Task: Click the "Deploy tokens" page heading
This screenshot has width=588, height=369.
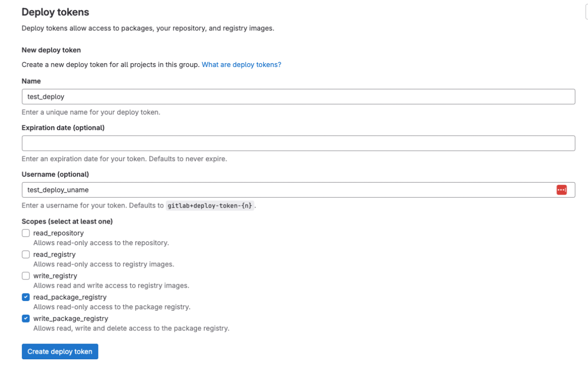Action: 55,12
